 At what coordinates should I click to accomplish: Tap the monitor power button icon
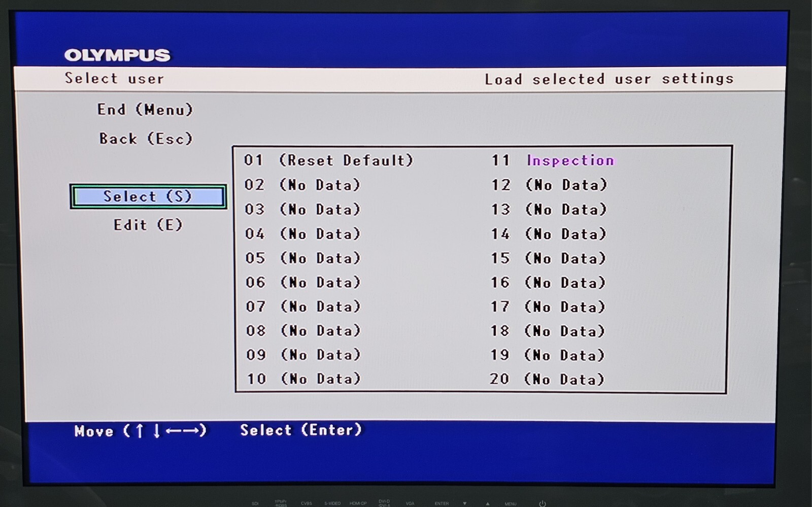[x=542, y=503]
